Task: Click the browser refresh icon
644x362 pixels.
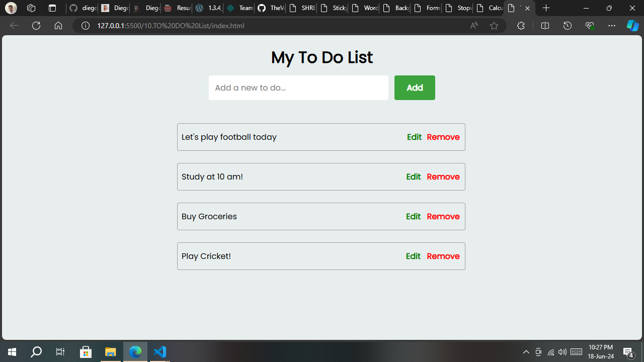Action: (x=36, y=26)
